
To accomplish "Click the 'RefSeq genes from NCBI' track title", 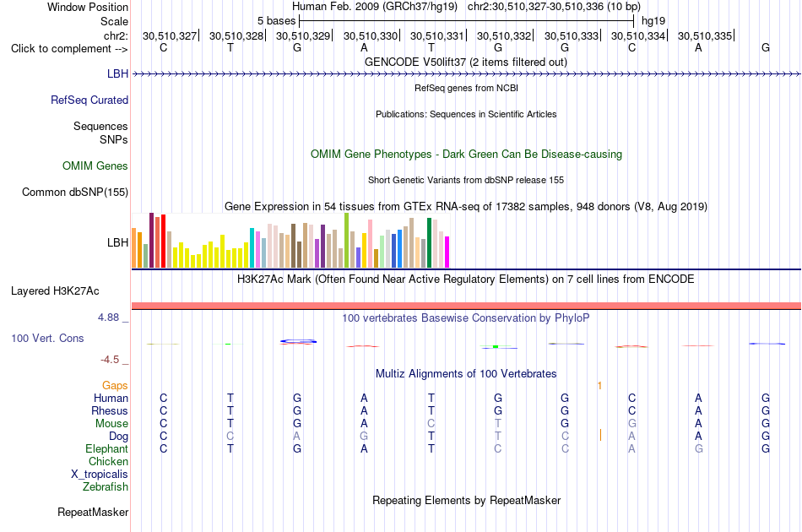I will (467, 88).
